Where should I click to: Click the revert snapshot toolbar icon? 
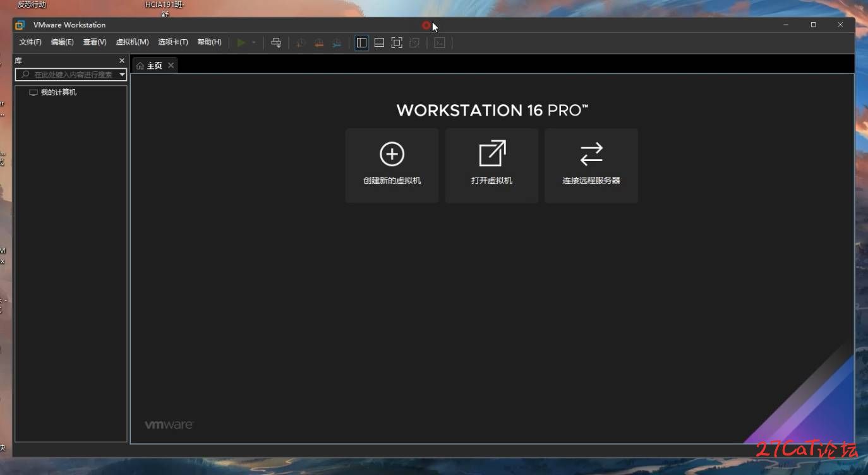pos(319,43)
